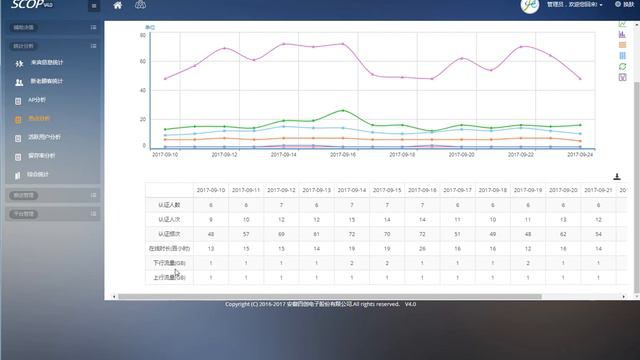
Task: Click the round avatar logo in header
Action: 530,5
